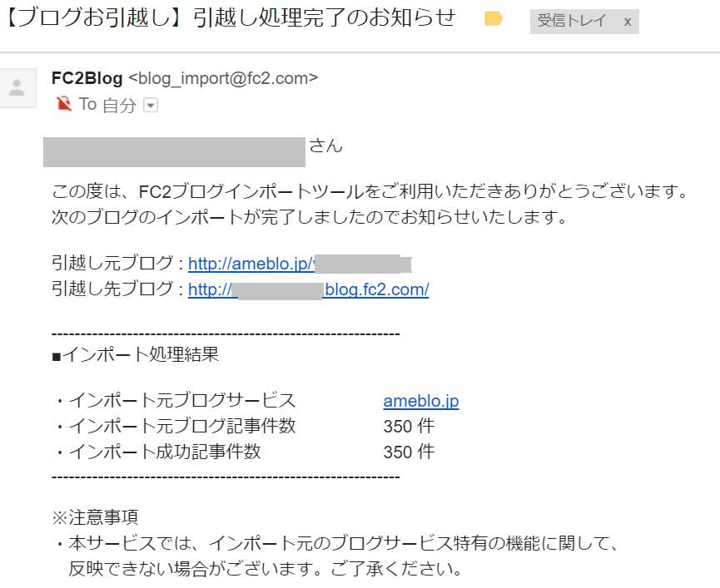This screenshot has width=720, height=588.
Task: Open the ameblo.jp link in import results
Action: [420, 401]
